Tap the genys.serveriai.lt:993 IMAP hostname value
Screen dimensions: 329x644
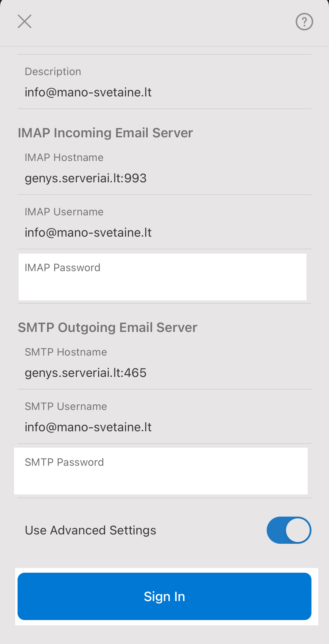85,178
